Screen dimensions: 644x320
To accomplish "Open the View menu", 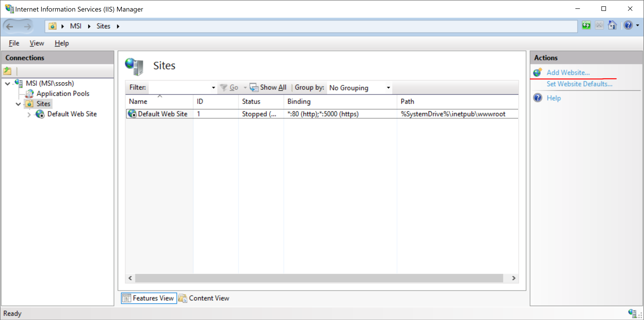I will (37, 43).
